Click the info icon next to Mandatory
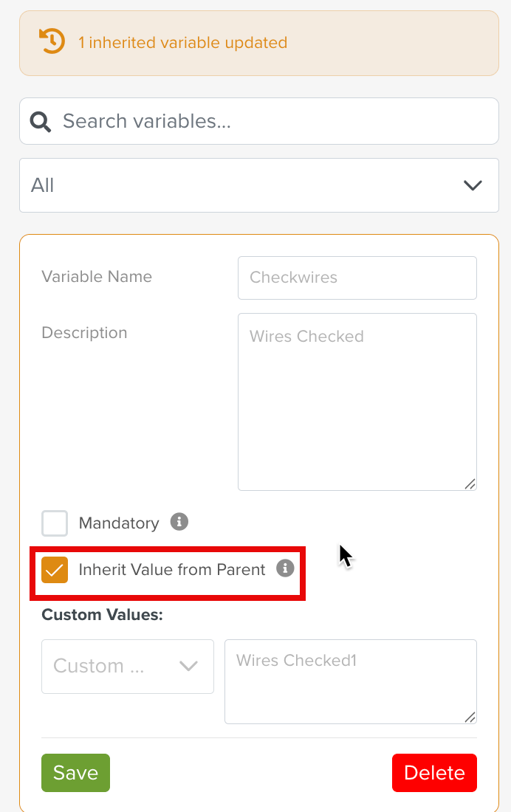 (179, 523)
